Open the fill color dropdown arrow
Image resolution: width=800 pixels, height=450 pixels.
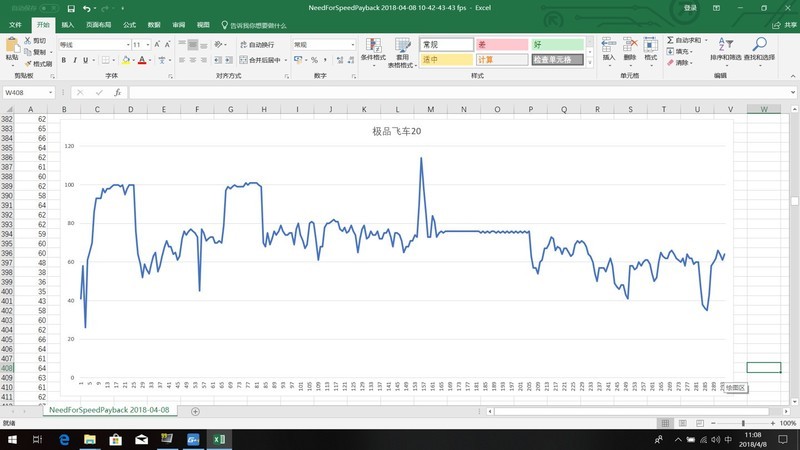(x=134, y=60)
